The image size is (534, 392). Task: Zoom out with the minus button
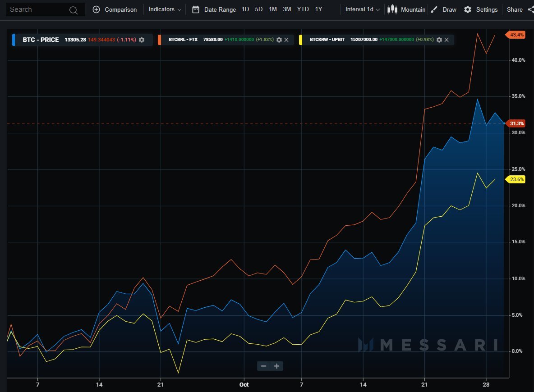click(x=263, y=366)
